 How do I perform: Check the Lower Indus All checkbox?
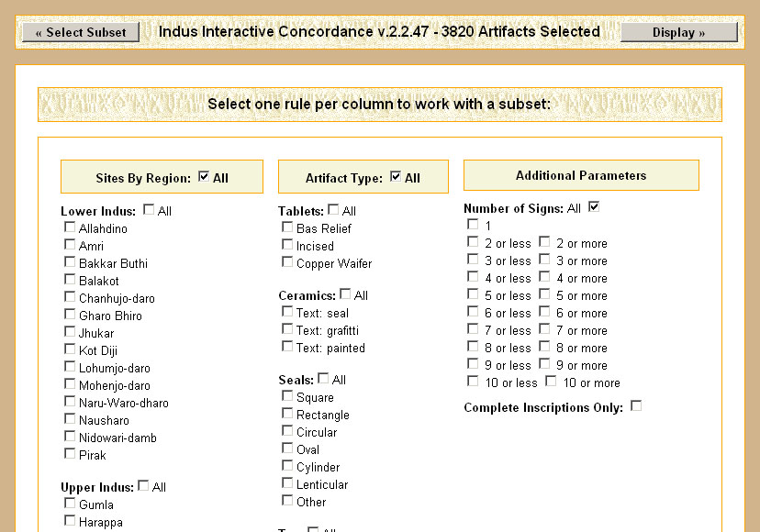pyautogui.click(x=149, y=209)
